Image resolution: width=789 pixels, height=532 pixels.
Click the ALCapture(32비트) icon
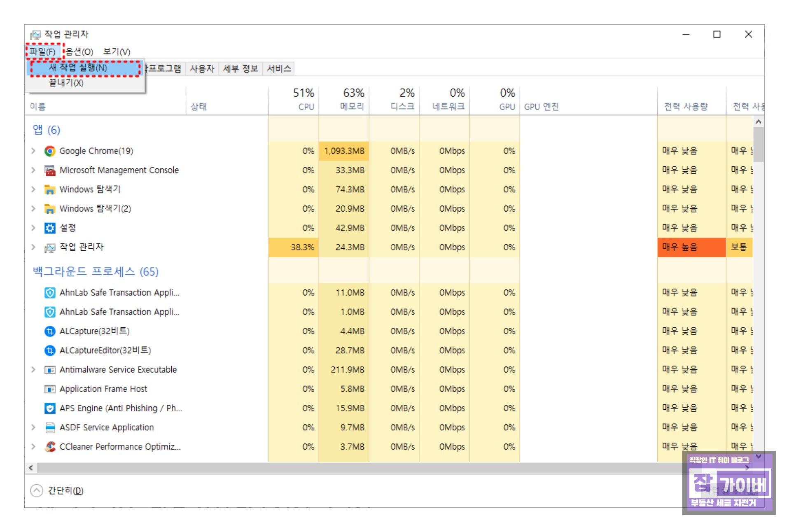pos(50,331)
